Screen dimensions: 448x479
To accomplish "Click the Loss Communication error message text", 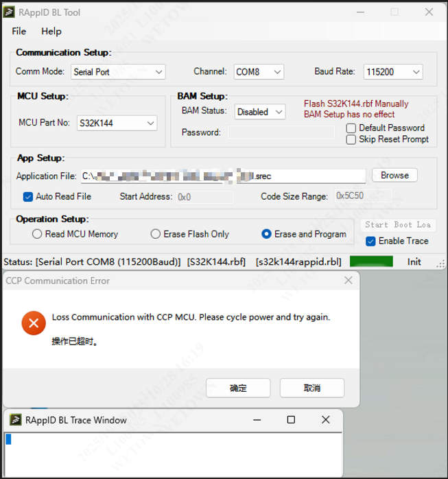I will tap(191, 317).
